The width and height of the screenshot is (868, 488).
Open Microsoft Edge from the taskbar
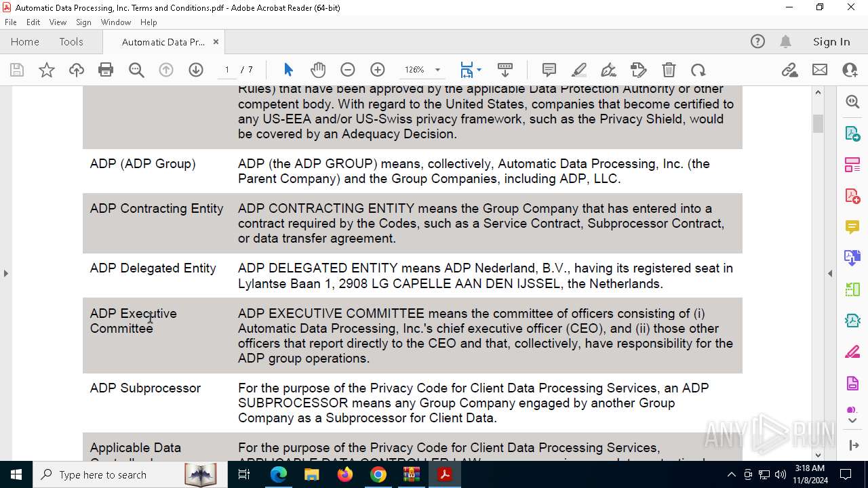coord(279,474)
